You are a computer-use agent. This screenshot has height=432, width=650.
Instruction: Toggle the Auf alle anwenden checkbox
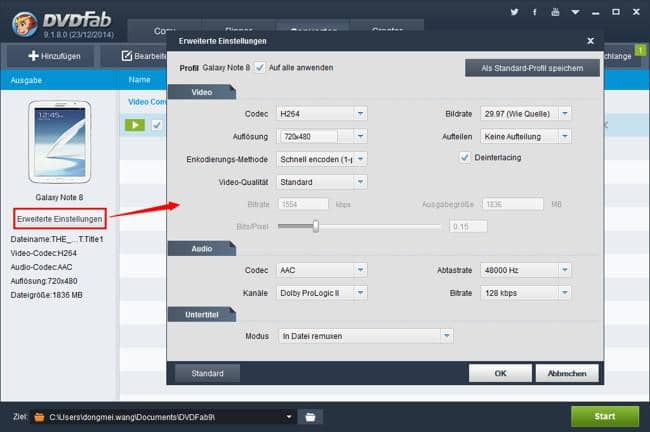coord(260,68)
